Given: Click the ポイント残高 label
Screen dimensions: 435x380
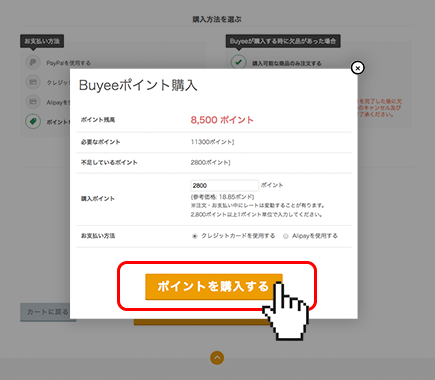Looking at the screenshot, I should 98,120.
